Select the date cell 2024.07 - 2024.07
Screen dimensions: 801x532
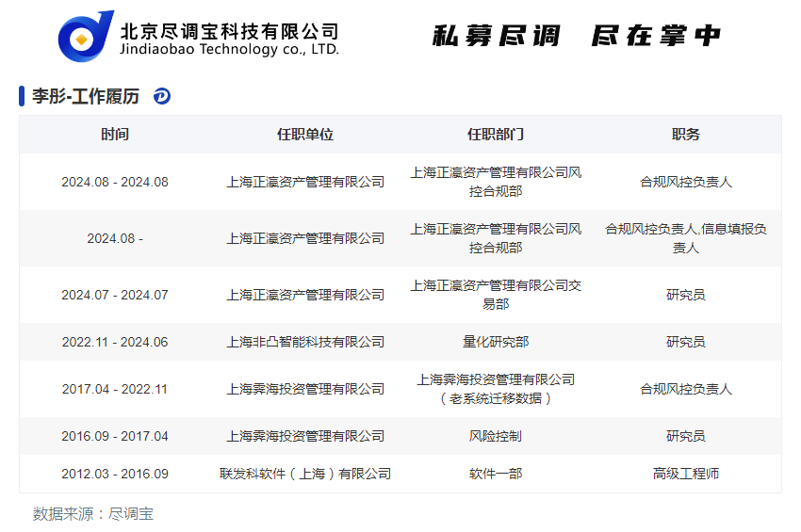(115, 295)
